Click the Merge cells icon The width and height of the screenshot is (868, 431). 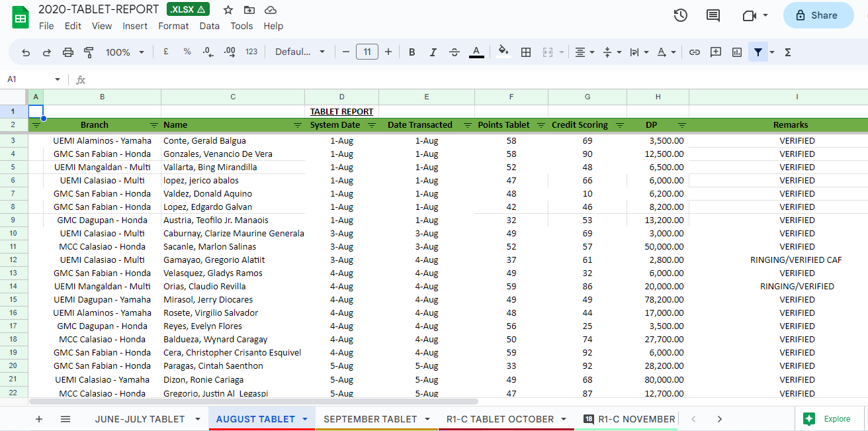(548, 52)
